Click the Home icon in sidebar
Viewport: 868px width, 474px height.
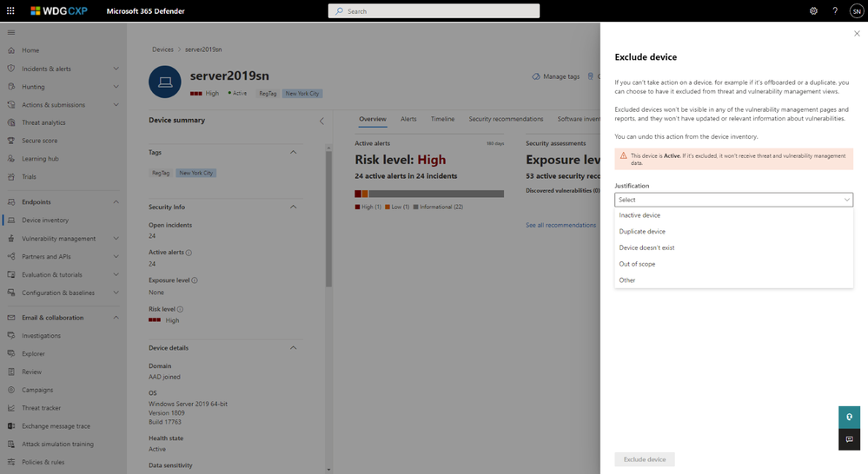point(11,50)
